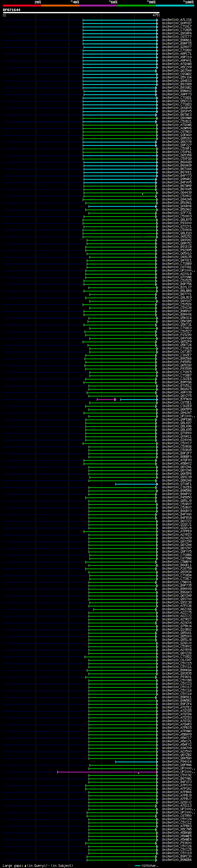Click the UniRef100_C5YC92 label
Screen dimensions: 197x868
click(x=176, y=775)
